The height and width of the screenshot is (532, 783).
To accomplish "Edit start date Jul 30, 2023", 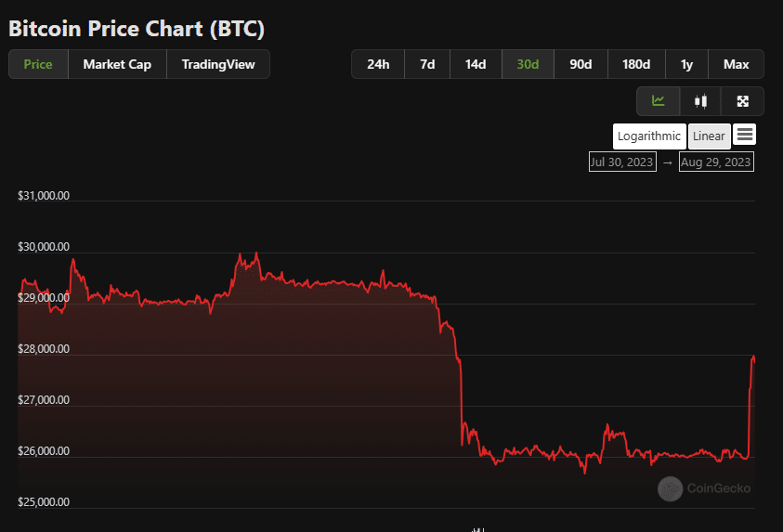I will [622, 162].
